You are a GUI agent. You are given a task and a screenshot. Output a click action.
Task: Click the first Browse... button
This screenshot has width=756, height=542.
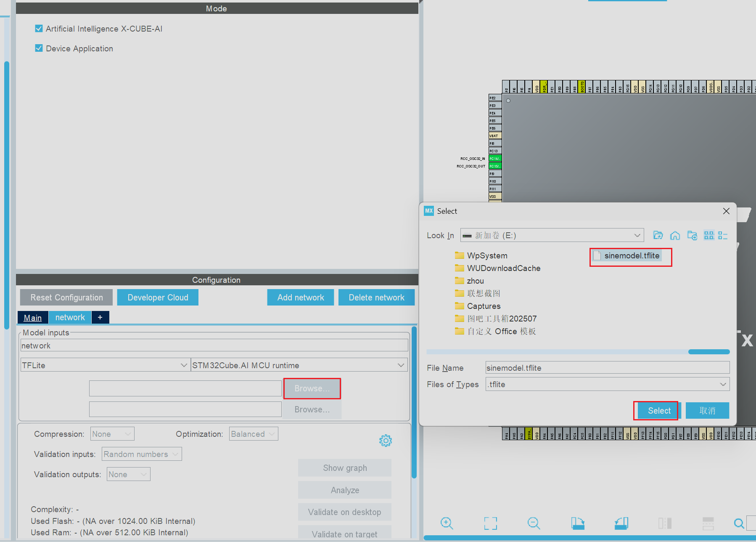point(312,388)
